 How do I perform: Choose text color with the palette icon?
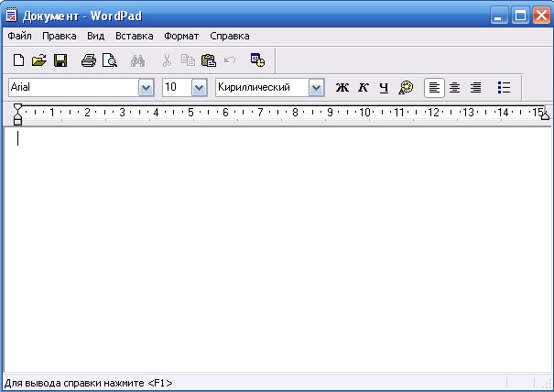[406, 87]
